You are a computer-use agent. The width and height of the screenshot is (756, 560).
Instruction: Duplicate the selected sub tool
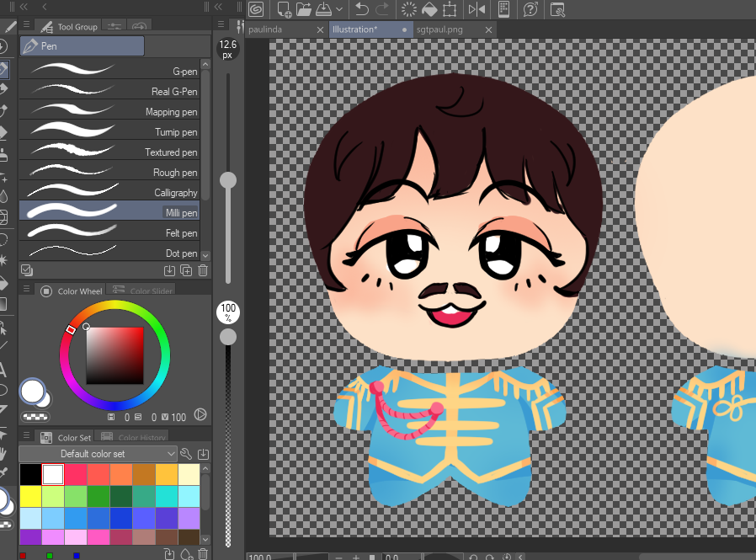click(x=186, y=270)
